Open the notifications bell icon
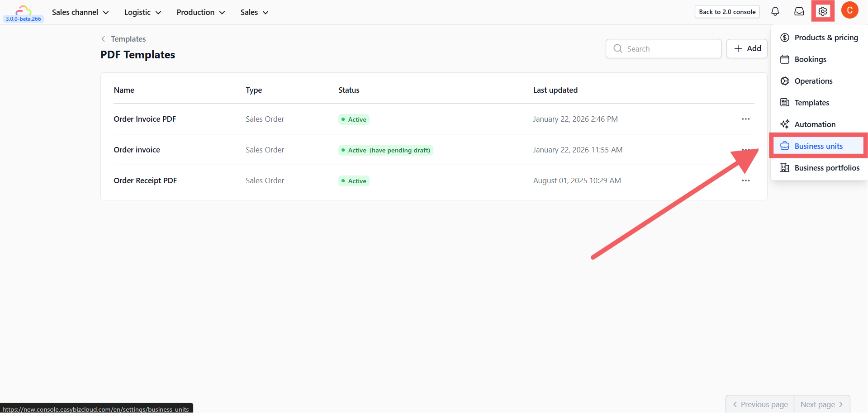The width and height of the screenshot is (868, 413). tap(775, 12)
